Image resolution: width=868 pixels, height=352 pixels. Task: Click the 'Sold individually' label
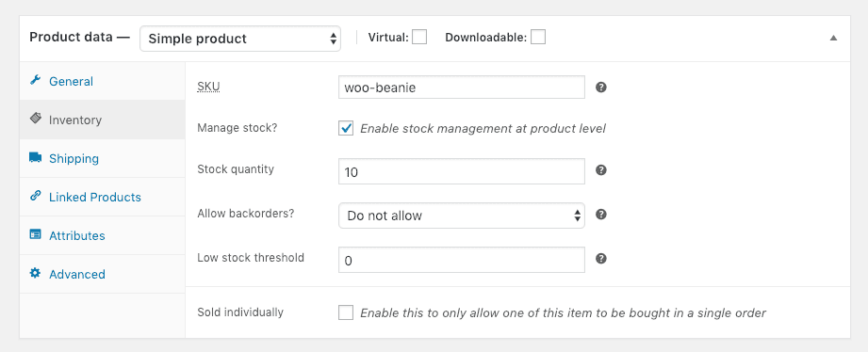click(x=240, y=312)
